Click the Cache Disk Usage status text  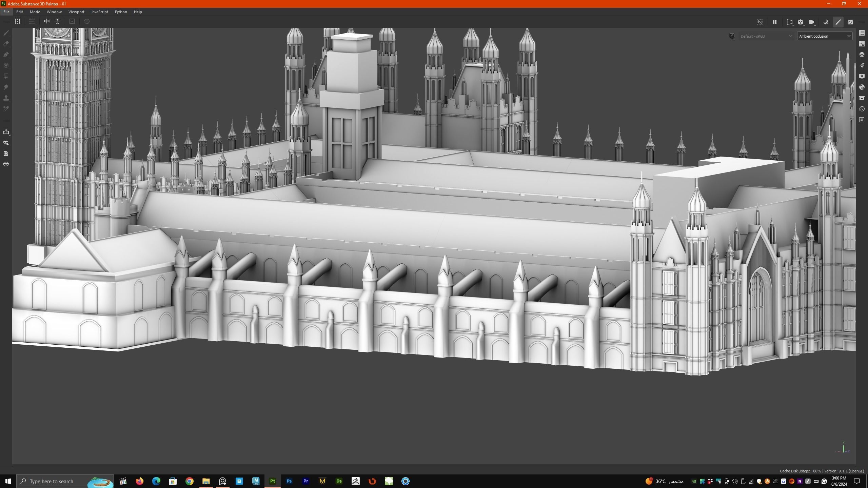click(x=800, y=471)
